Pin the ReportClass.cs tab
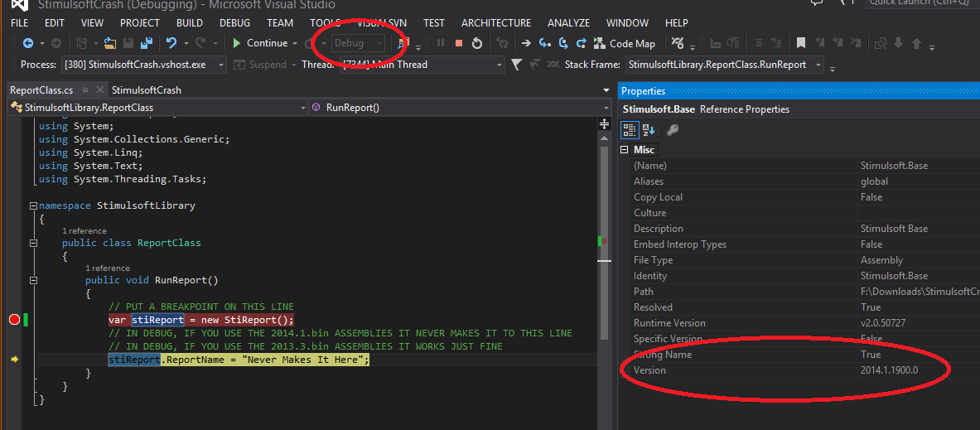This screenshot has height=430, width=980. [x=85, y=90]
